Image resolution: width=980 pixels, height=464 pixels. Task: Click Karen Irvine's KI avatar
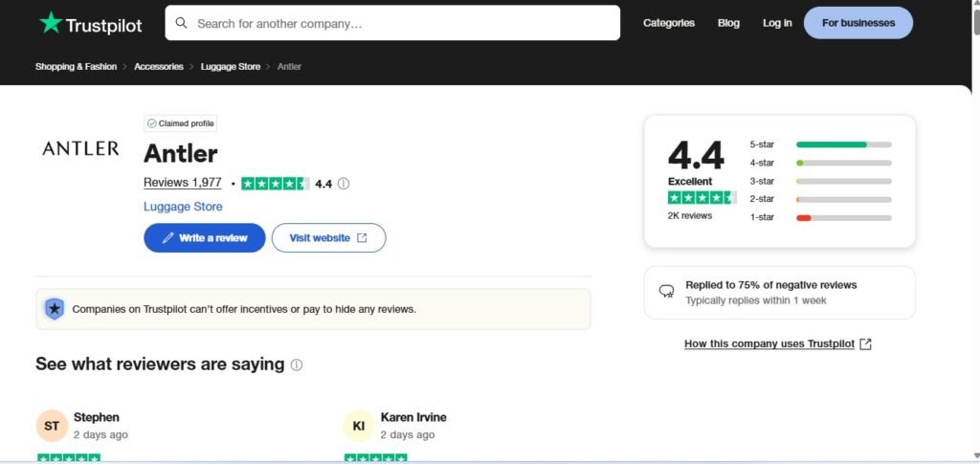[x=359, y=426]
